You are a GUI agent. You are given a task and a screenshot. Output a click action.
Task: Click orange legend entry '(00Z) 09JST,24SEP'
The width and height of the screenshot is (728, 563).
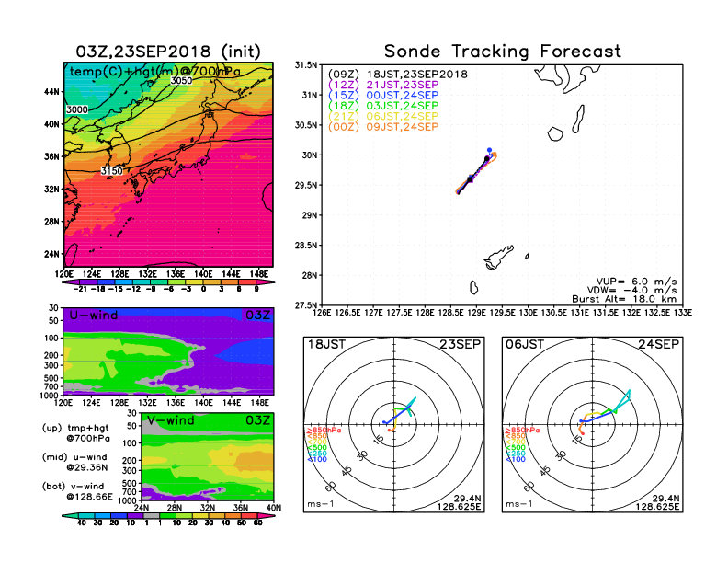click(x=383, y=127)
